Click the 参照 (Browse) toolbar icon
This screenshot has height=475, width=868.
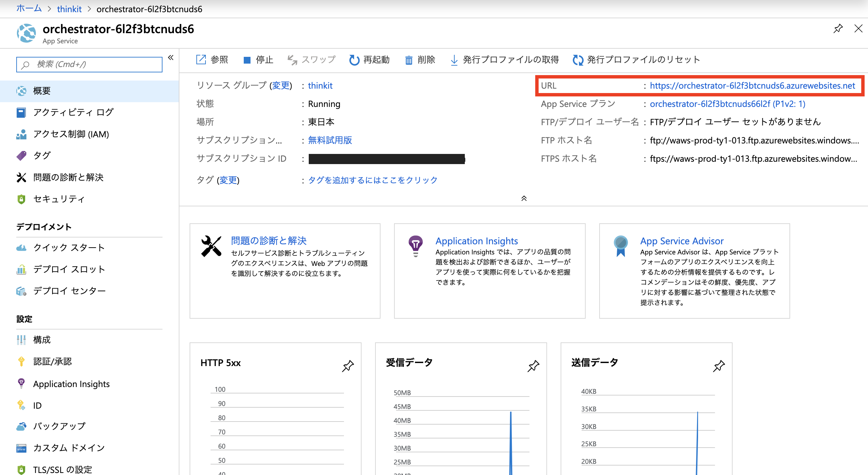point(201,60)
